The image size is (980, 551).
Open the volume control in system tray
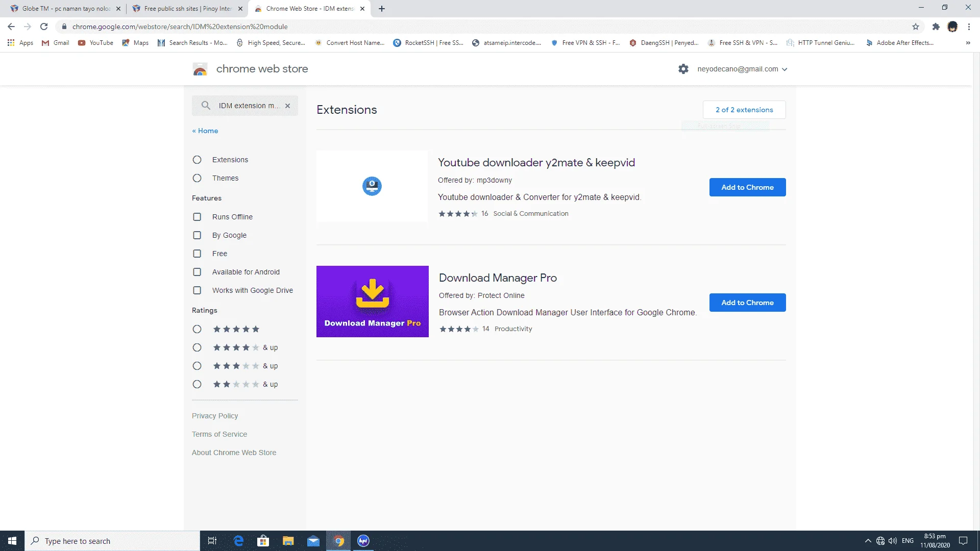coord(893,541)
